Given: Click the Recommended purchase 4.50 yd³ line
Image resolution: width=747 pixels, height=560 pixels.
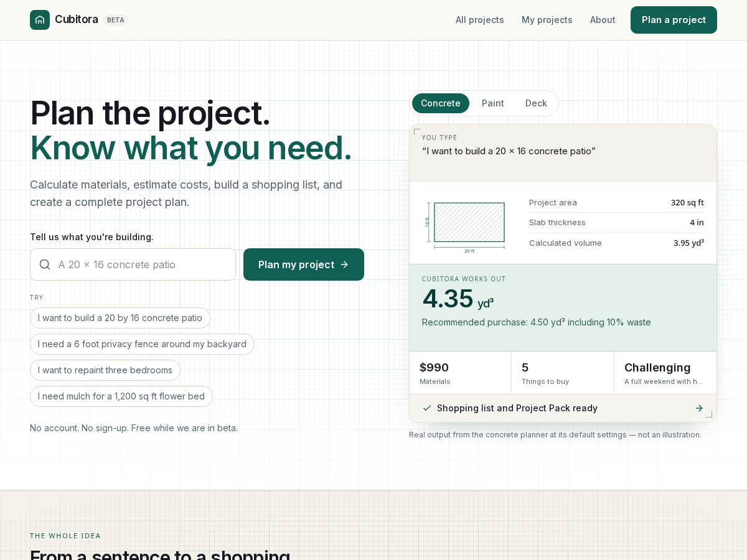Looking at the screenshot, I should [537, 322].
